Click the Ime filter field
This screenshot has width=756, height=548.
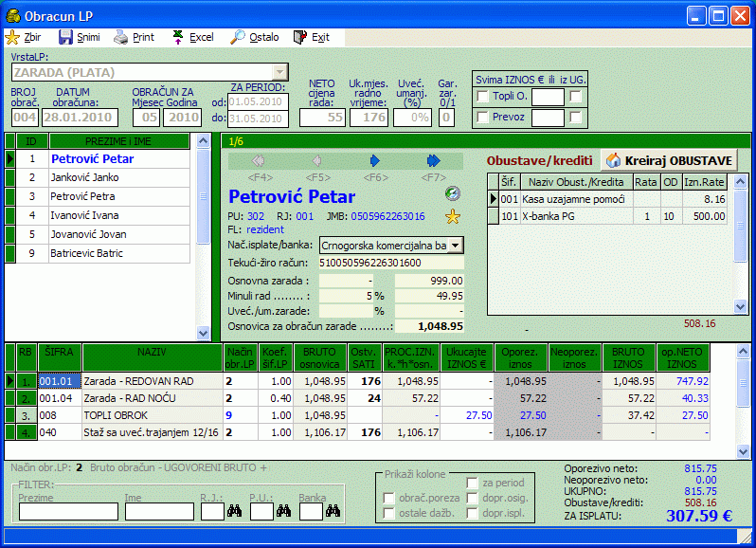[159, 511]
